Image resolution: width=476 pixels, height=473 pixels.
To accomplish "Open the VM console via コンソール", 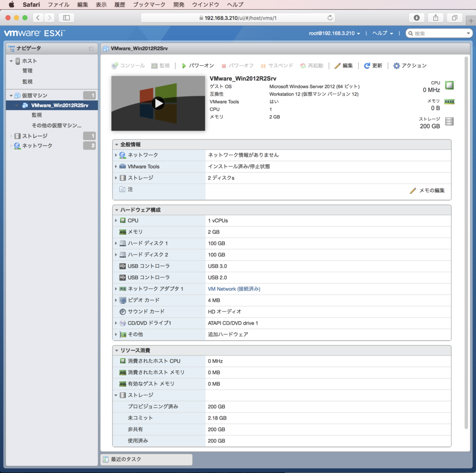I will (128, 66).
